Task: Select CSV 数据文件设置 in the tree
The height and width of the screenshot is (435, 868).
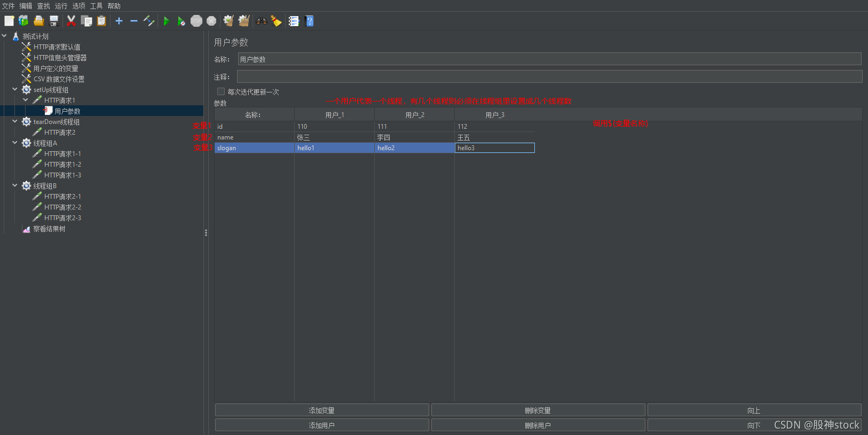Action: coord(59,79)
